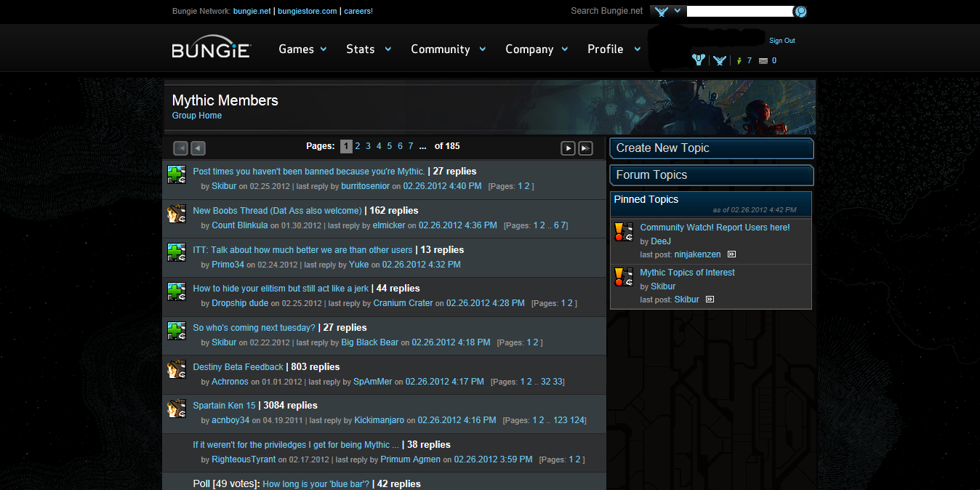Go to page 5 in top pager
The height and width of the screenshot is (490, 980).
click(x=389, y=146)
